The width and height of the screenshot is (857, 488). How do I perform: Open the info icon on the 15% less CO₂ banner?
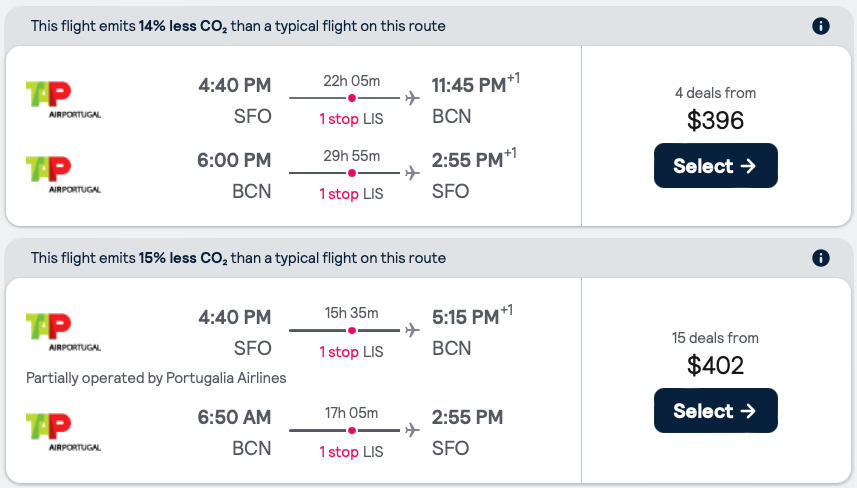[x=821, y=258]
